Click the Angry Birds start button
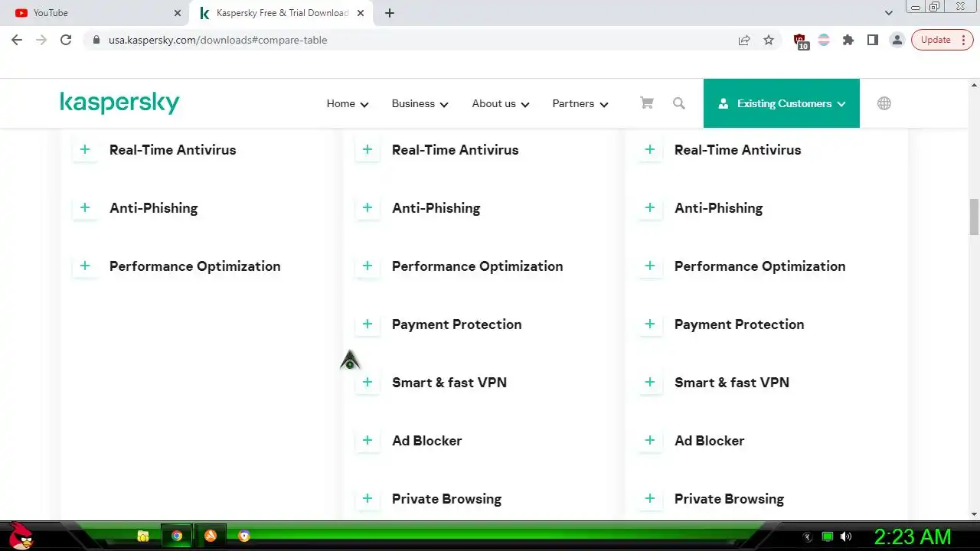 (21, 536)
